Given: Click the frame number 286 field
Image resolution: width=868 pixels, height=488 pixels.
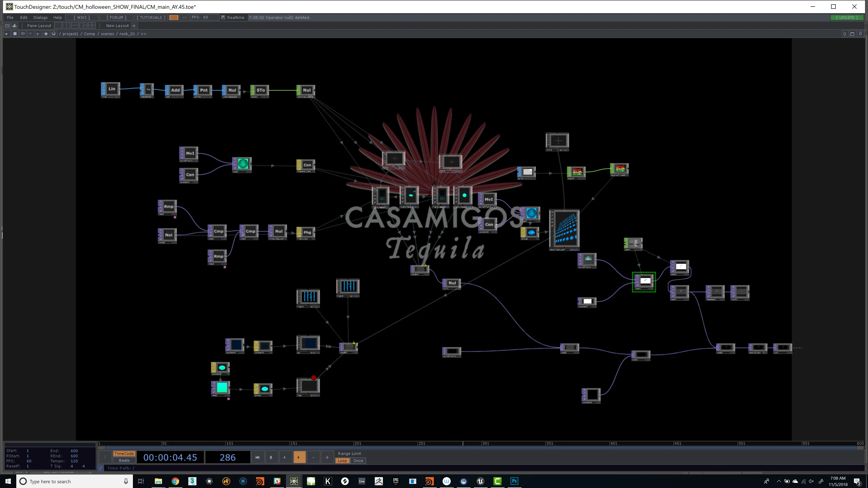Looking at the screenshot, I should point(228,457).
